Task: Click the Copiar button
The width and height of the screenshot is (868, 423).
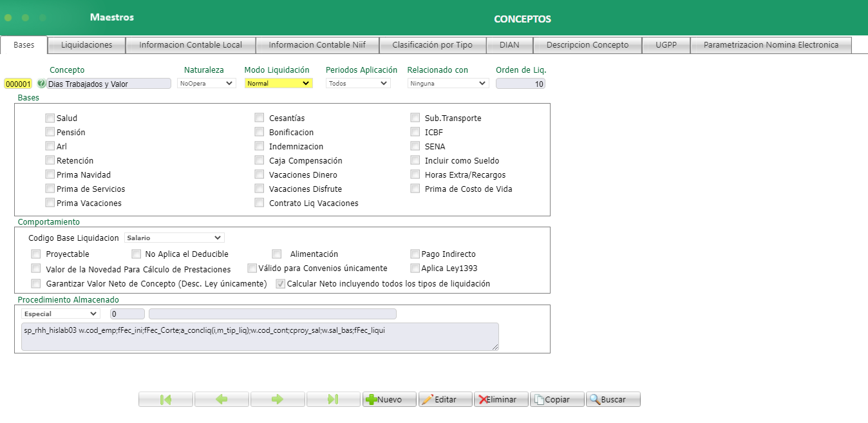Action: pos(557,399)
